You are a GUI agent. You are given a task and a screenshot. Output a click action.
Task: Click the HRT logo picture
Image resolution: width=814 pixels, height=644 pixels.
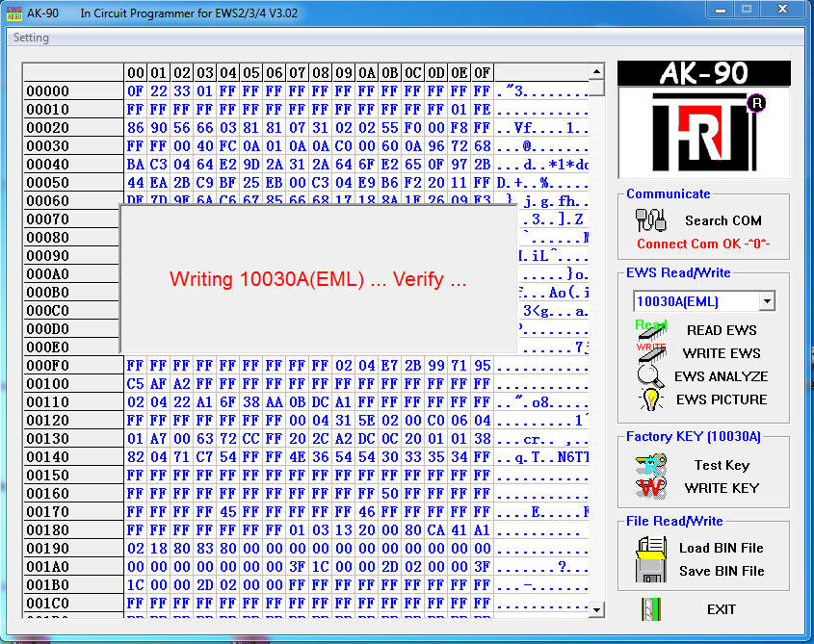pyautogui.click(x=704, y=132)
